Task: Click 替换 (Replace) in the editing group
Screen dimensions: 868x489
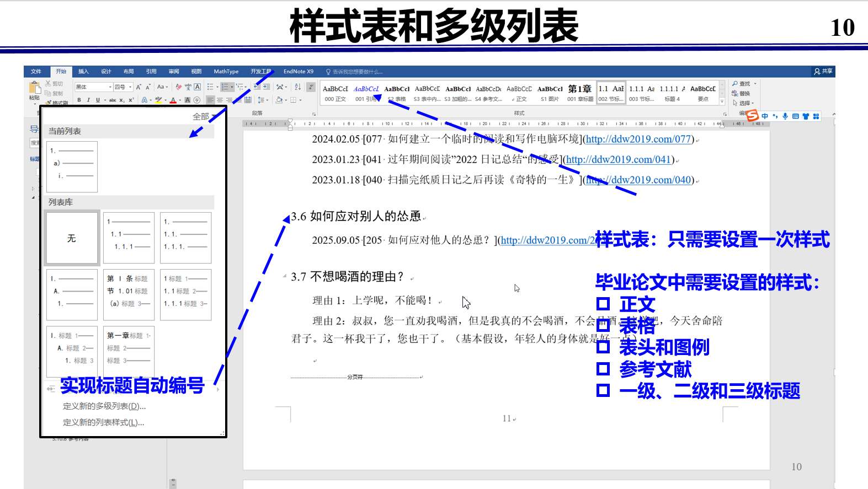Action: (x=741, y=93)
